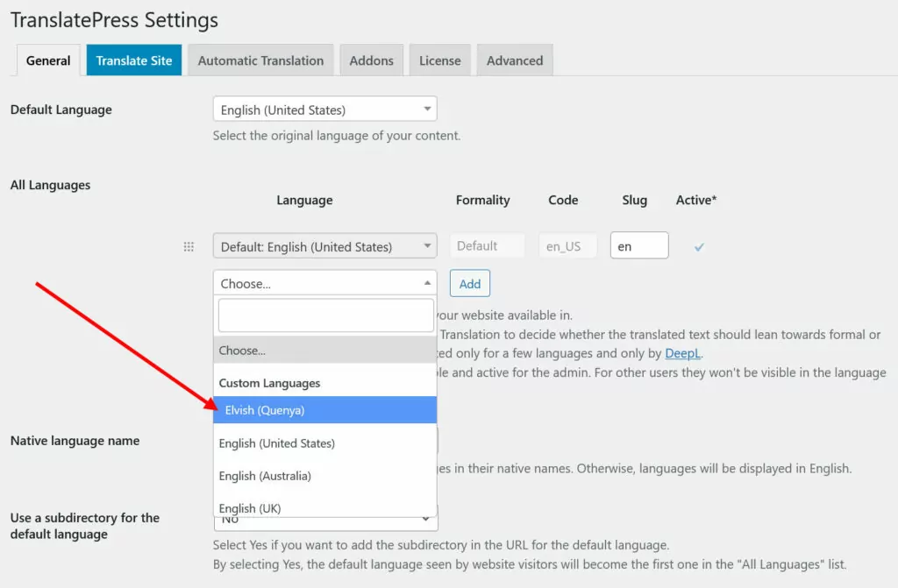Click the Active checkmark for English row

699,247
